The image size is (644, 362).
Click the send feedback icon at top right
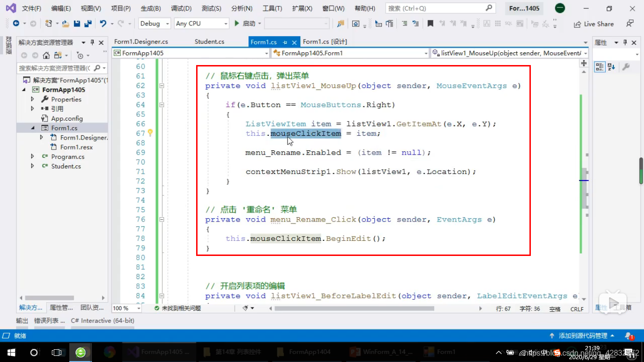click(630, 24)
